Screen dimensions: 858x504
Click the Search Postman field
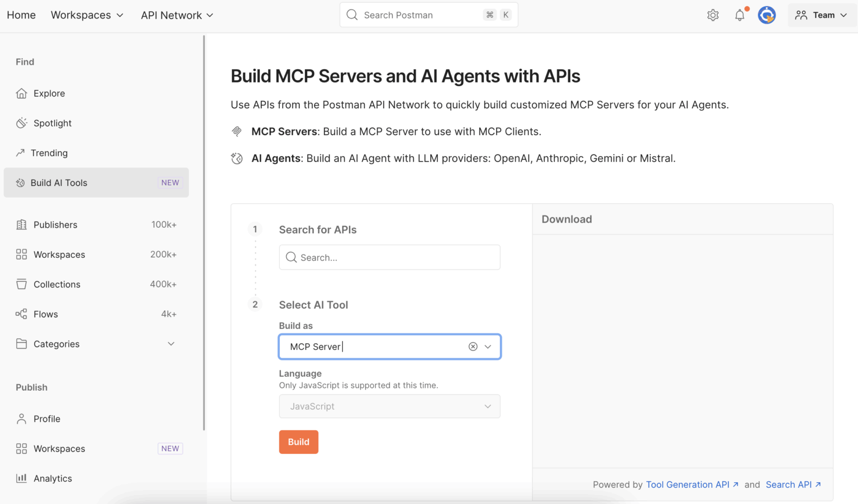pyautogui.click(x=428, y=15)
